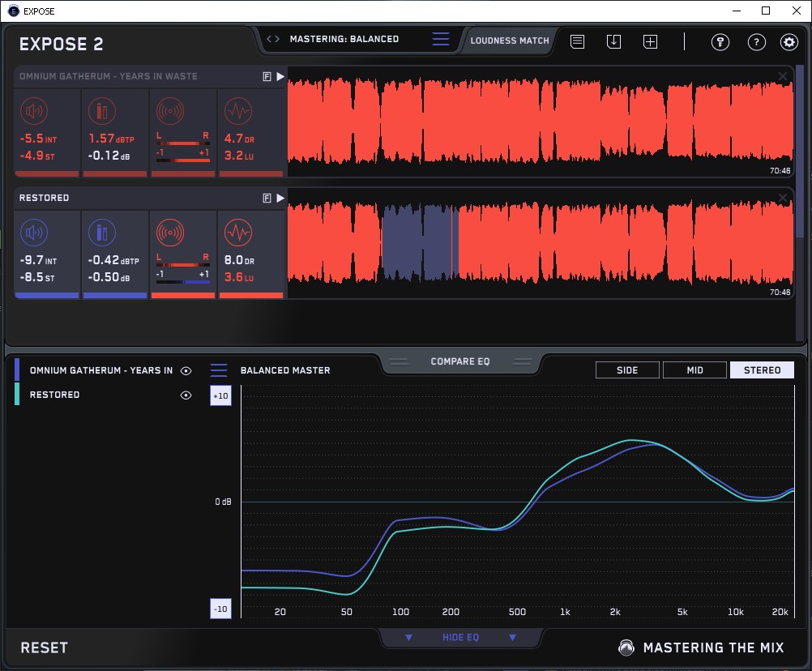Viewport: 812px width, 671px height.
Task: Collapse the panel with Hide EQ
Action: (x=460, y=637)
